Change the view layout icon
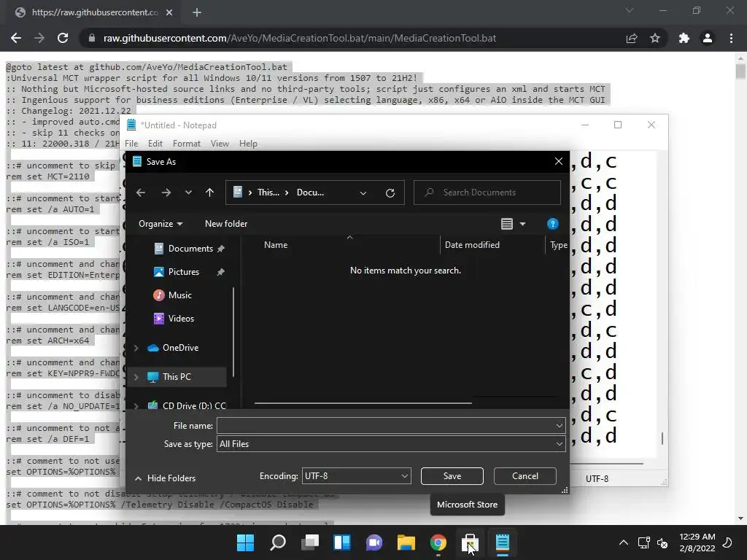The width and height of the screenshot is (747, 560). pyautogui.click(x=507, y=224)
